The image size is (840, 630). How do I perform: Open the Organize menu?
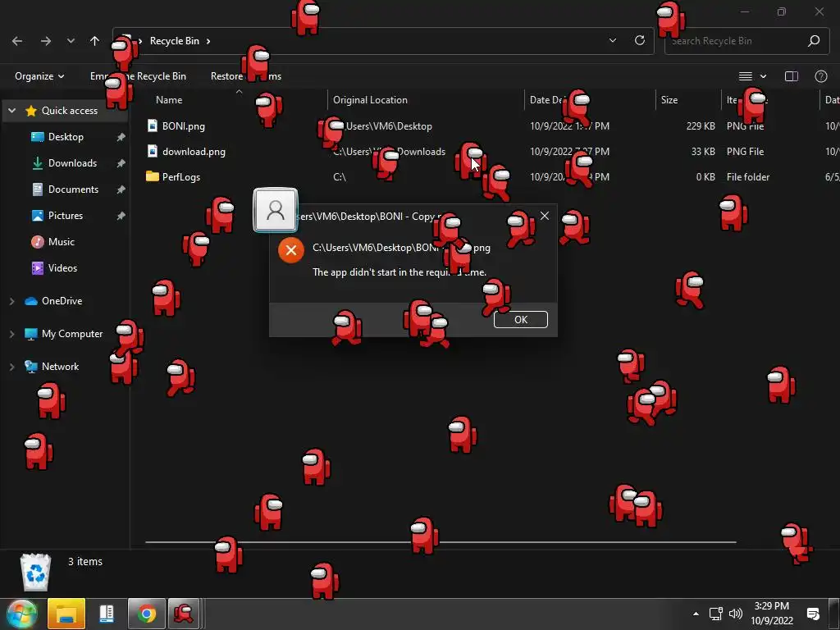tap(39, 76)
